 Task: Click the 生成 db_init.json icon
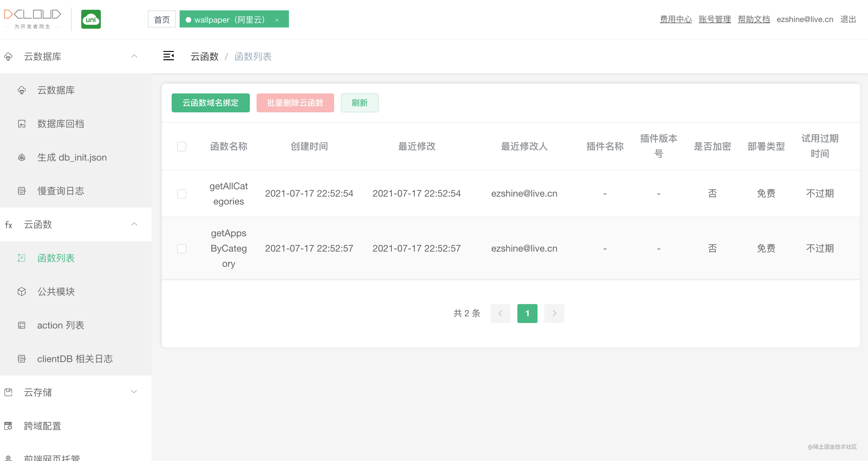(22, 157)
